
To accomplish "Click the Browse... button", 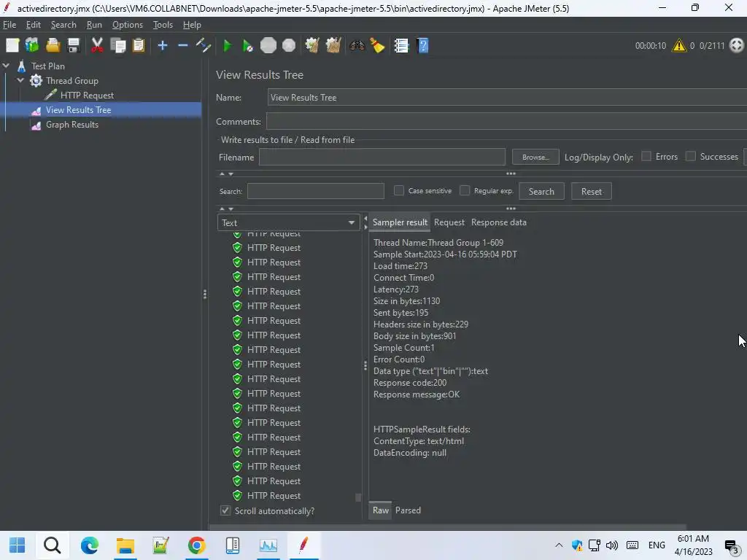I will pyautogui.click(x=535, y=157).
